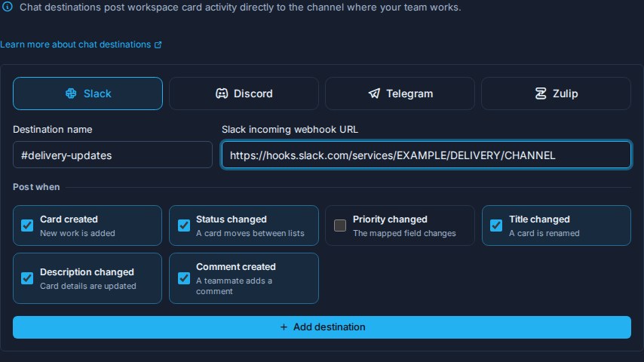Click the plus icon on Add destination
Image resolution: width=644 pixels, height=362 pixels.
[284, 327]
